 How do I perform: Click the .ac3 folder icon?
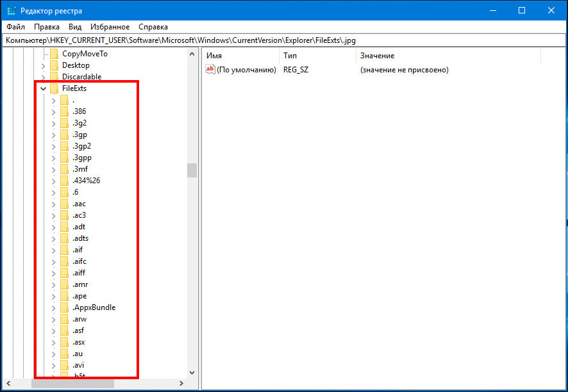64,215
